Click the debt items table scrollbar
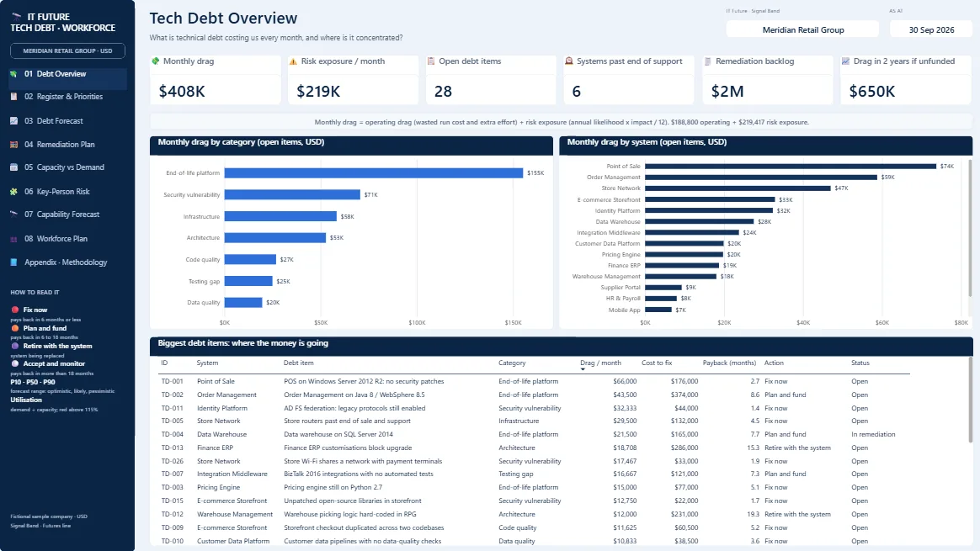 970,400
